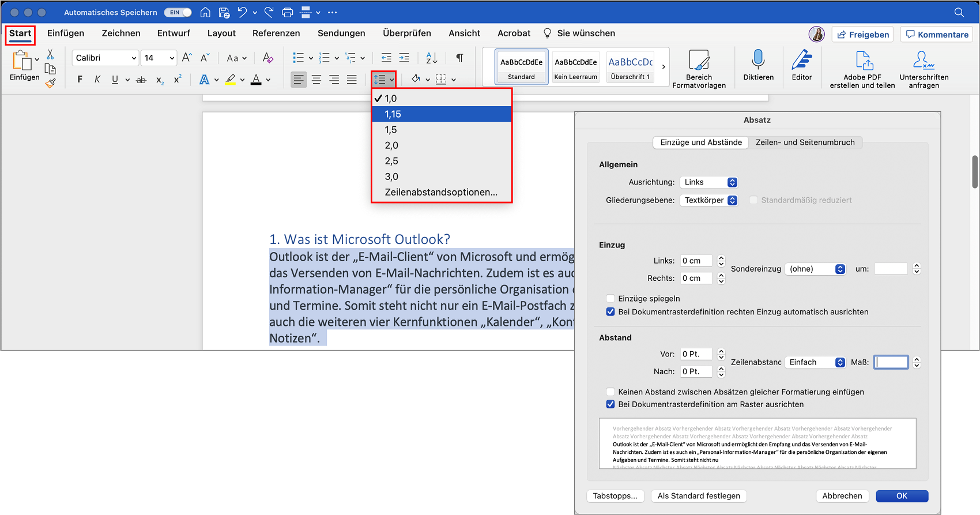This screenshot has height=515, width=980.
Task: Click the Maß input field
Action: [891, 362]
